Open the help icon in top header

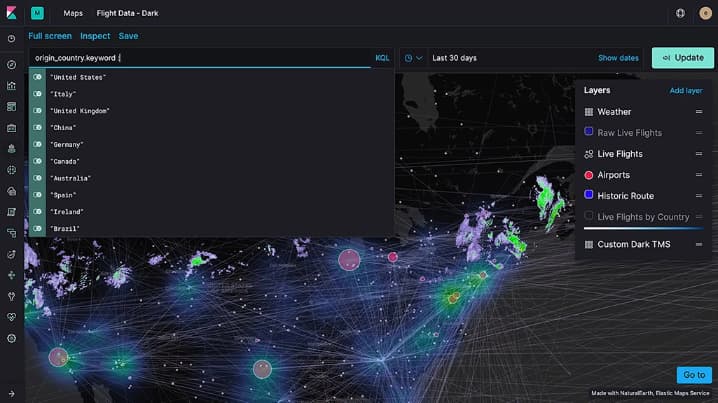click(680, 13)
